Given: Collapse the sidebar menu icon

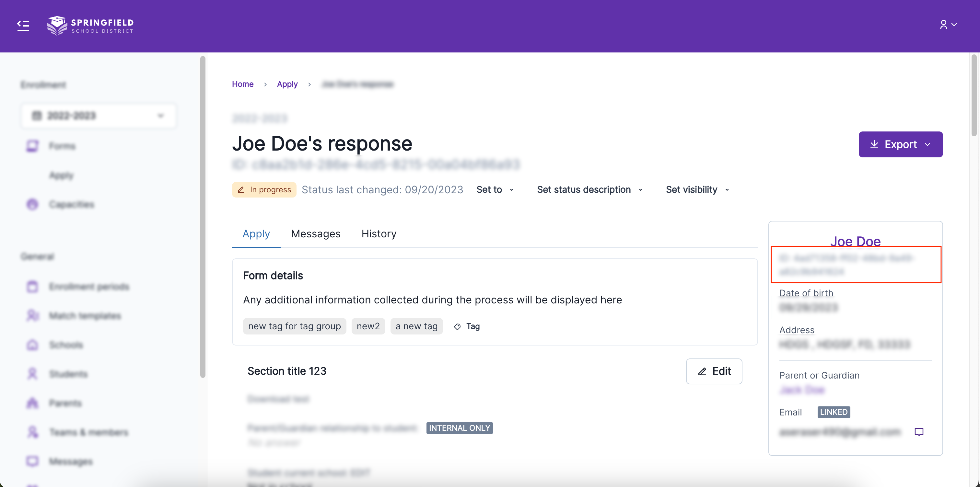Looking at the screenshot, I should click(x=23, y=26).
